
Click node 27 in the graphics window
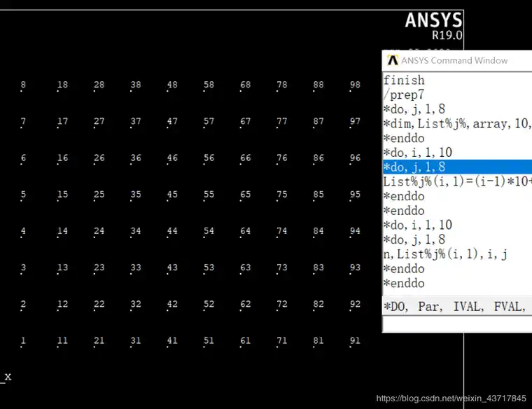(99, 122)
